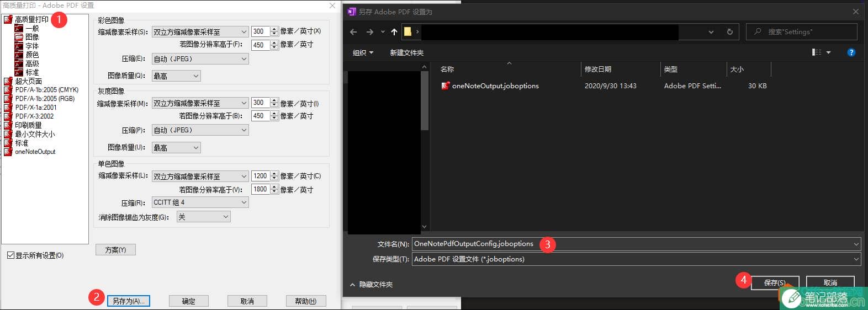Select the 最小文件大小 preset
This screenshot has width=868, height=310.
pos(35,134)
